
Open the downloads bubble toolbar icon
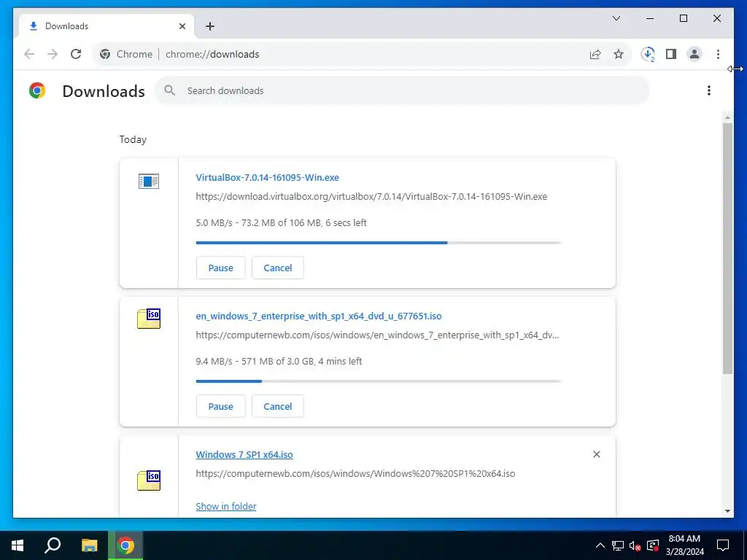[648, 54]
